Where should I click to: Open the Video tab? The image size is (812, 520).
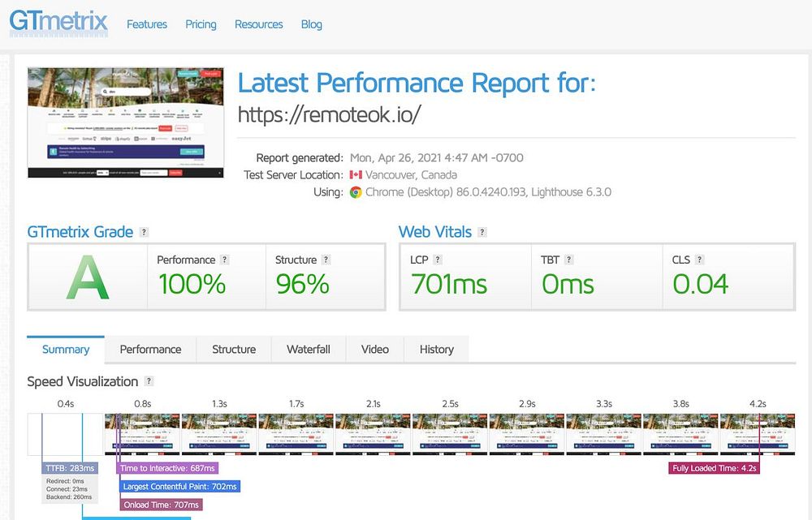pyautogui.click(x=375, y=350)
